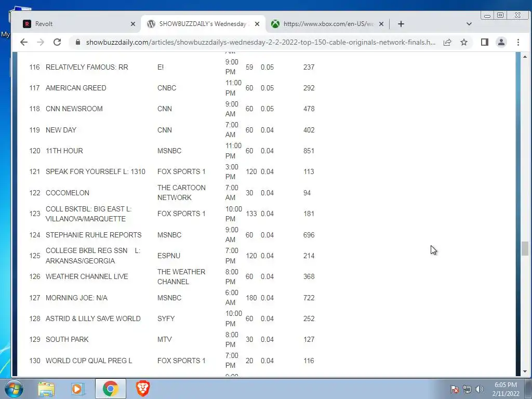Click the vertical scrollbar thumb
The image size is (532, 399).
[x=525, y=249]
